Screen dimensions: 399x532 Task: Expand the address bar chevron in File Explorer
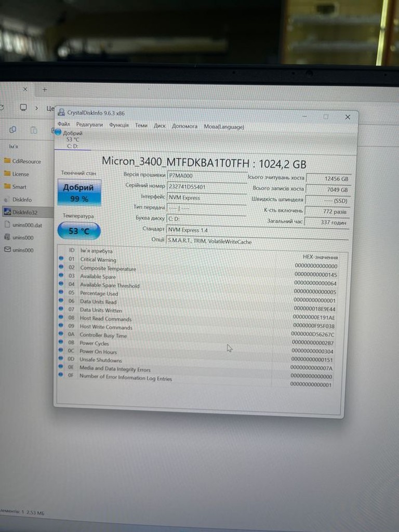36,108
